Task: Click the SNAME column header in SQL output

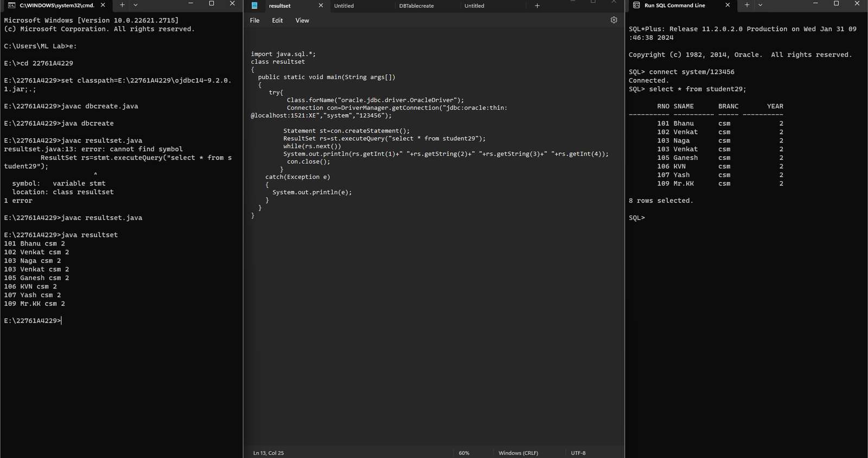Action: click(x=684, y=107)
